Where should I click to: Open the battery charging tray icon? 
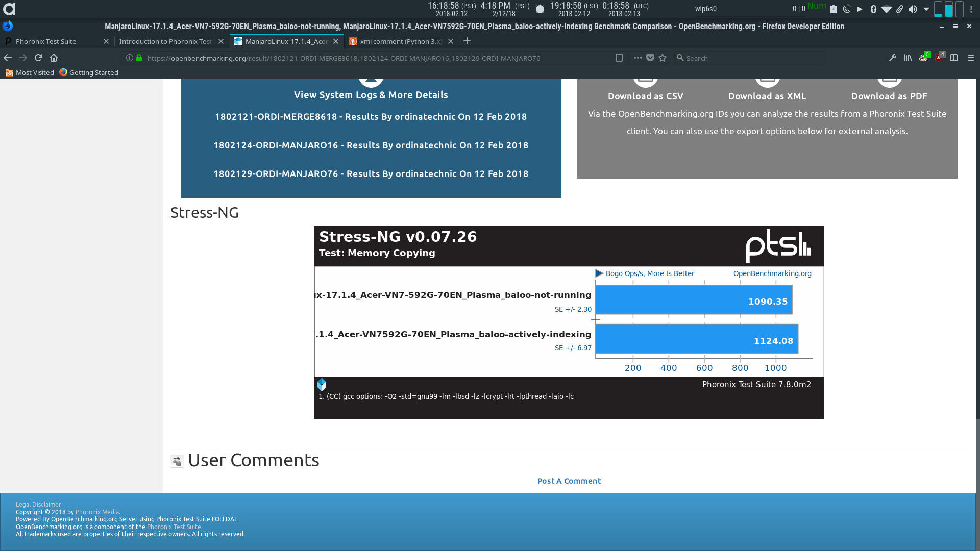(x=834, y=9)
